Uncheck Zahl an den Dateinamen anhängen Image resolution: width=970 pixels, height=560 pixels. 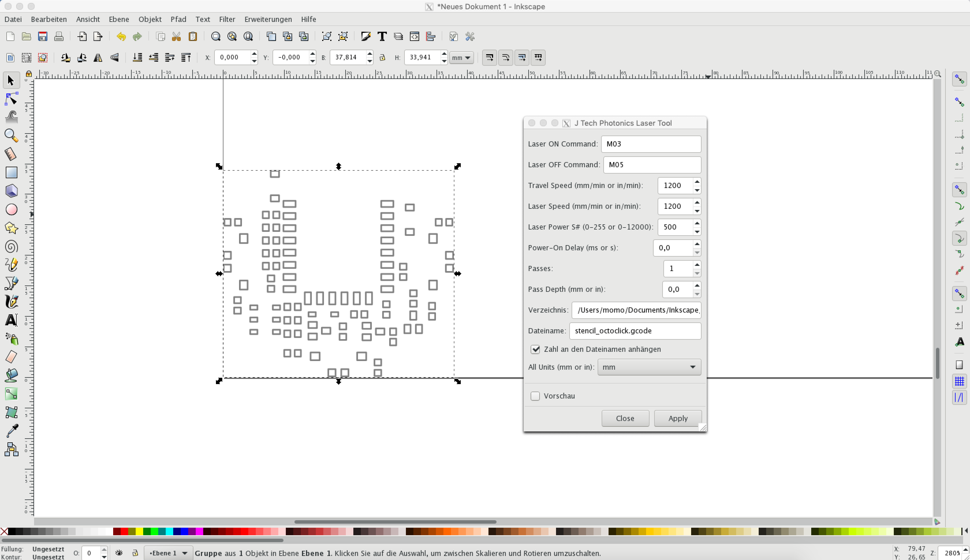point(536,349)
